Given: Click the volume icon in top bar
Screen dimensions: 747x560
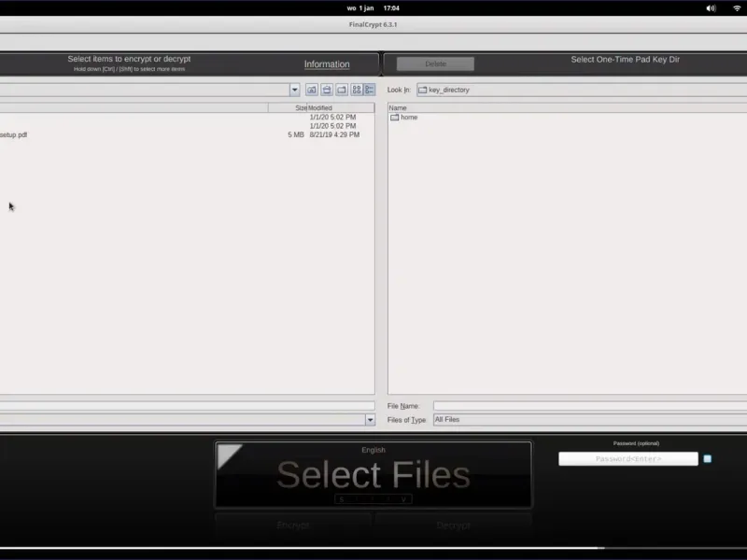Looking at the screenshot, I should (x=711, y=8).
